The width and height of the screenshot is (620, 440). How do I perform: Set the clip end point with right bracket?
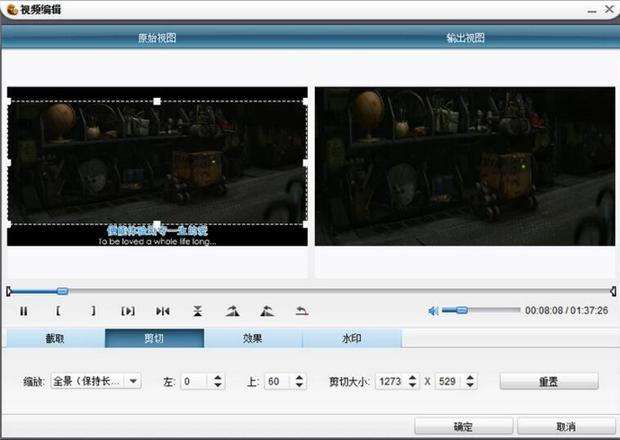[93, 311]
